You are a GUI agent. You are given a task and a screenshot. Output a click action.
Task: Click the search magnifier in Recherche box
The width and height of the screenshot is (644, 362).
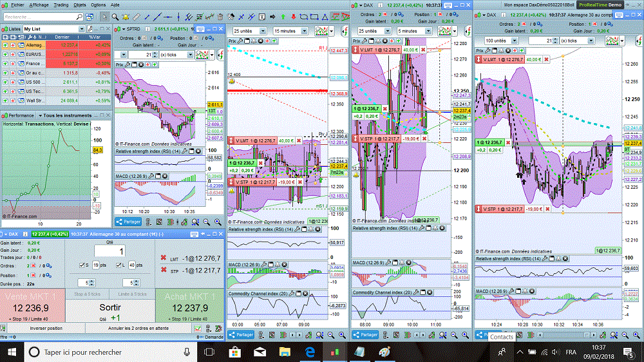point(79,17)
